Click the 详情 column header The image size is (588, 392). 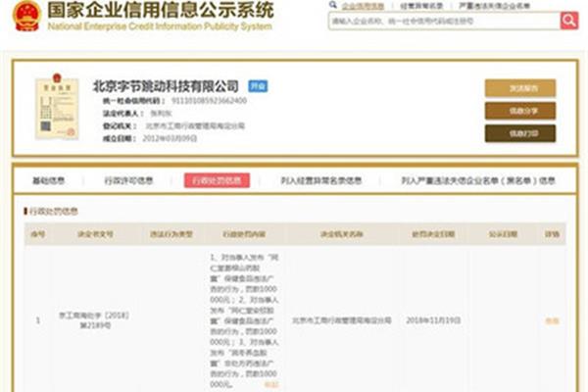(x=552, y=234)
